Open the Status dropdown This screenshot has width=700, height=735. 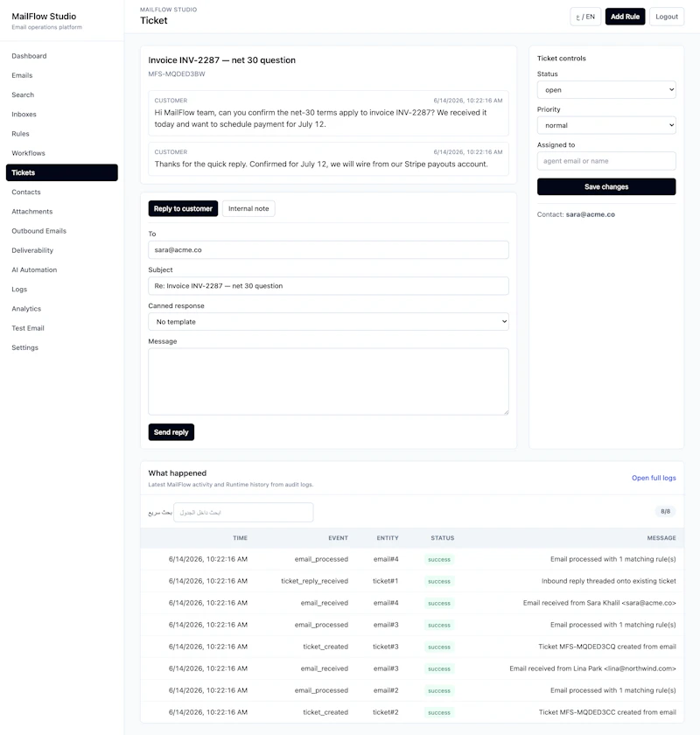[x=606, y=89]
